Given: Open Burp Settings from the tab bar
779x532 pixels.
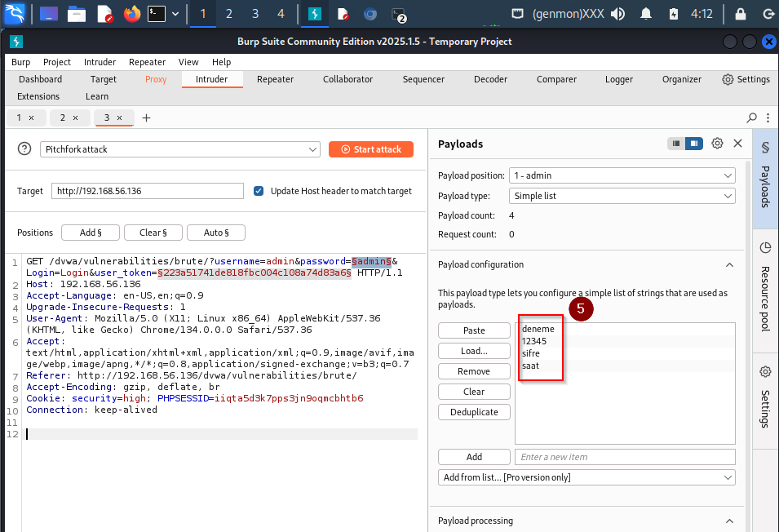Looking at the screenshot, I should click(x=746, y=79).
